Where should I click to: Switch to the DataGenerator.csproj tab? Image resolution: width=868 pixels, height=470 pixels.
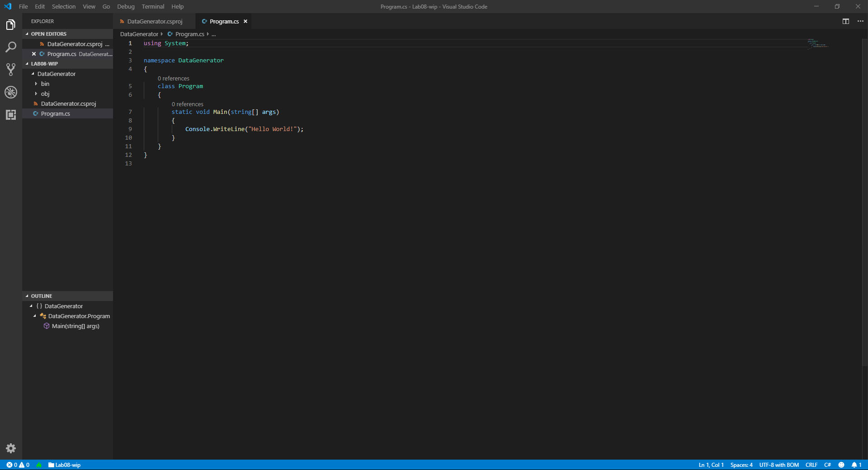point(155,21)
